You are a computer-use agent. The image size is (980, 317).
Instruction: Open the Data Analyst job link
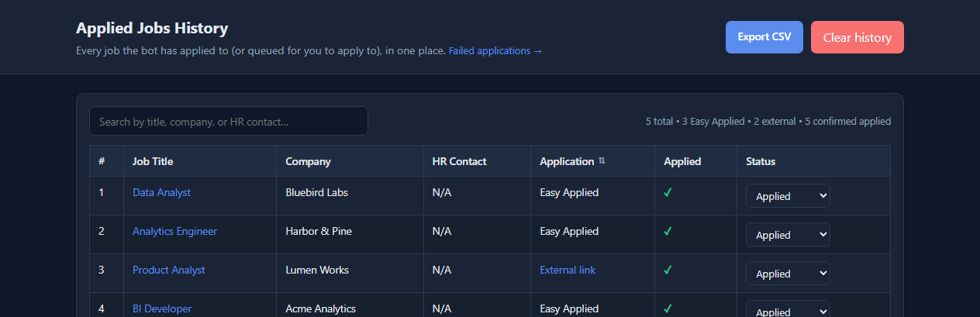(x=161, y=192)
